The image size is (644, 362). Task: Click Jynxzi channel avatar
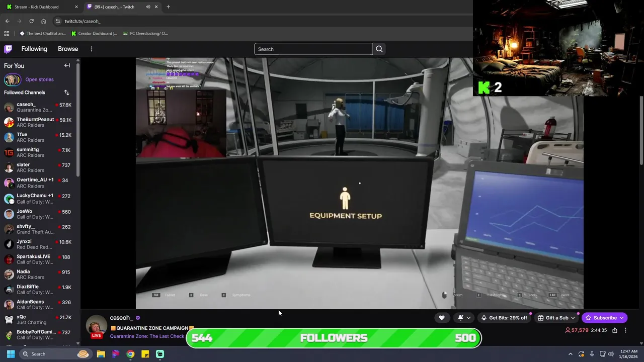9,244
